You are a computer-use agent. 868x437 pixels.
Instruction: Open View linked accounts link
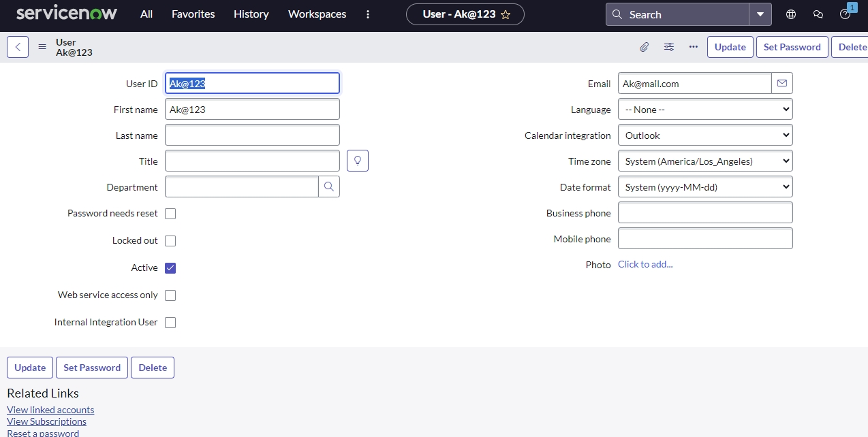pyautogui.click(x=50, y=410)
